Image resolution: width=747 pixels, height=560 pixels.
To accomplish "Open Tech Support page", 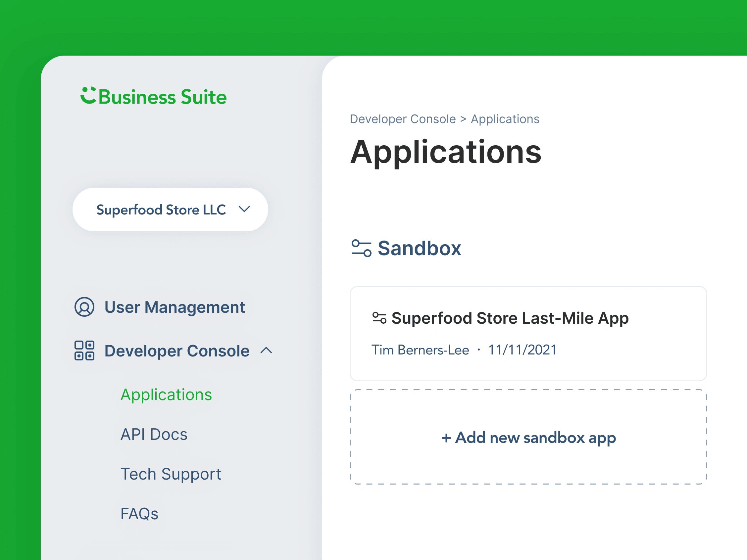I will pyautogui.click(x=171, y=474).
